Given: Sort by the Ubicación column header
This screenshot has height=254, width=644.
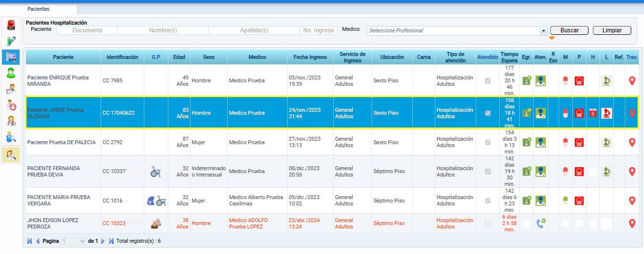Looking at the screenshot, I should click(x=392, y=57).
